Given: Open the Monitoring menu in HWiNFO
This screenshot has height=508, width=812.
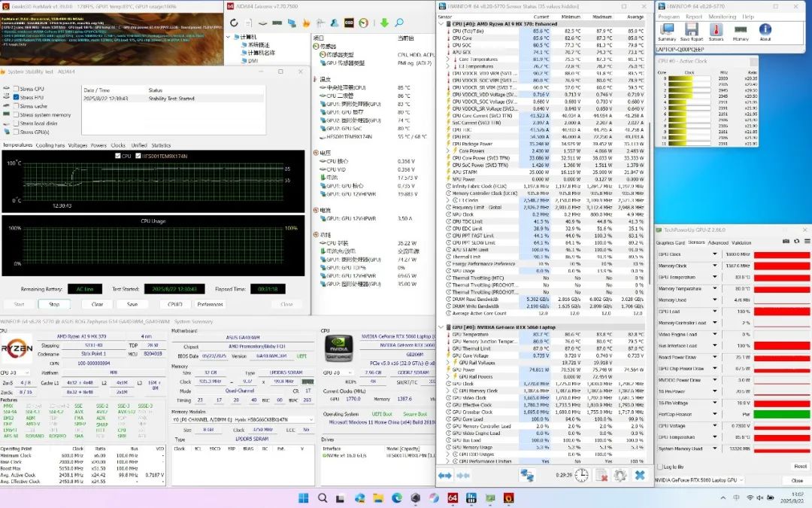Looking at the screenshot, I should pos(722,17).
